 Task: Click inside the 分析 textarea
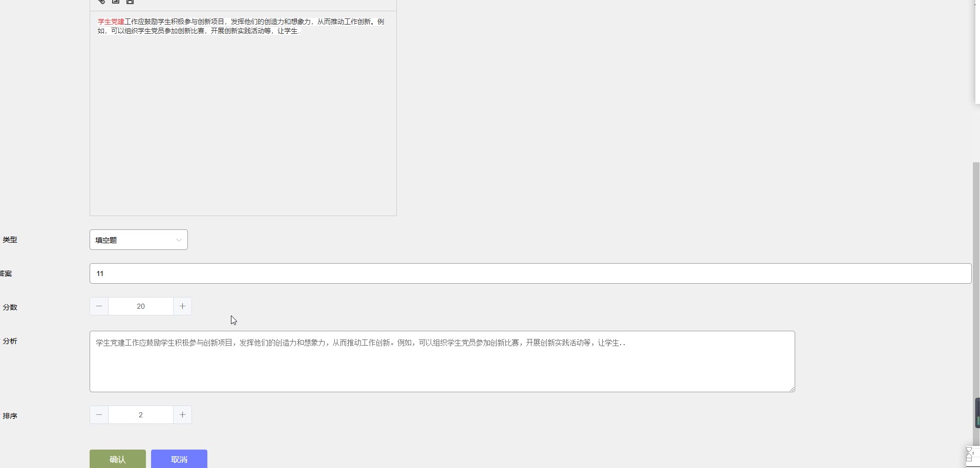click(x=442, y=361)
